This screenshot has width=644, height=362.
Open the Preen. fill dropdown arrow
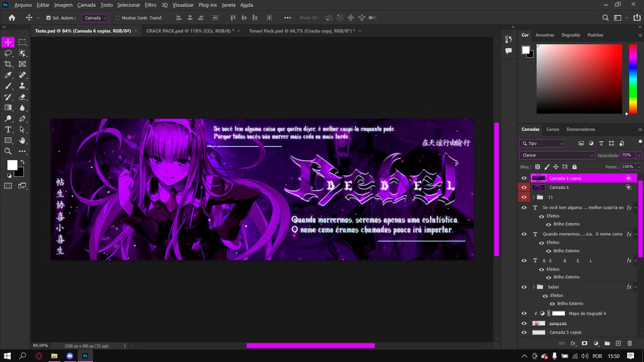tap(639, 167)
